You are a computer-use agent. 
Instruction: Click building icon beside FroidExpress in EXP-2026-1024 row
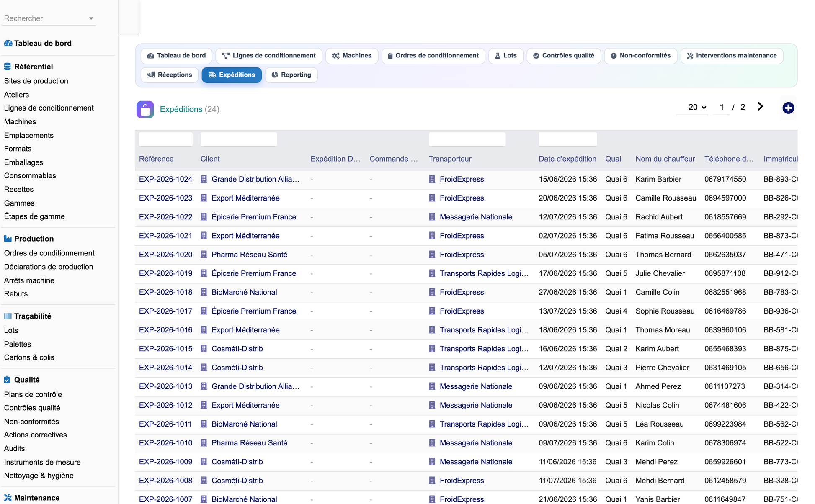(432, 179)
